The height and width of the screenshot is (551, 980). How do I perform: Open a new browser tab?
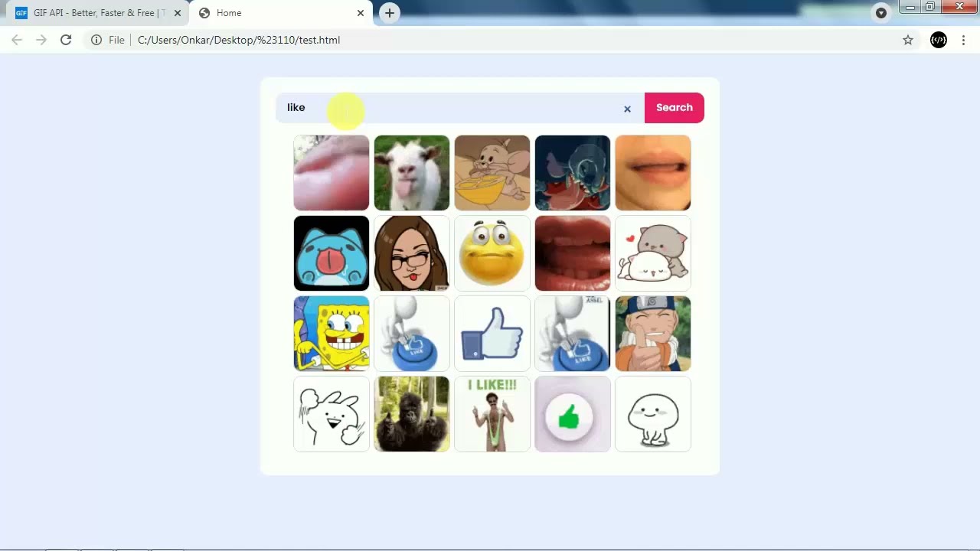click(x=390, y=13)
